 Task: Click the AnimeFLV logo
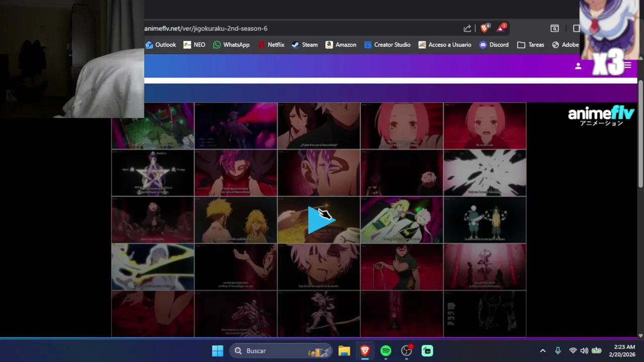pos(601,116)
